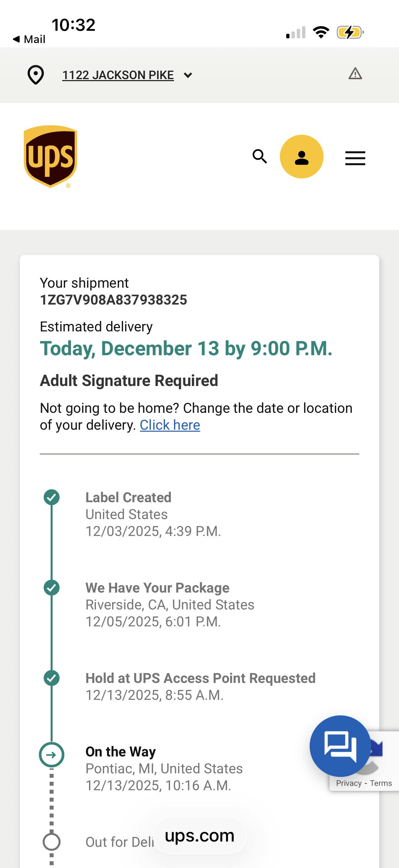The image size is (399, 868).
Task: Tap the location pin icon
Action: (35, 75)
